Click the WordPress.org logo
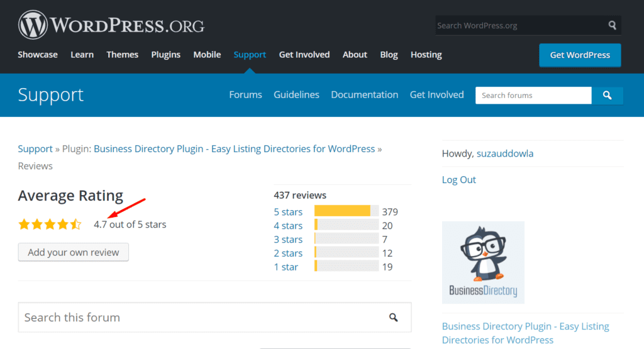This screenshot has width=644, height=349. coord(111,26)
